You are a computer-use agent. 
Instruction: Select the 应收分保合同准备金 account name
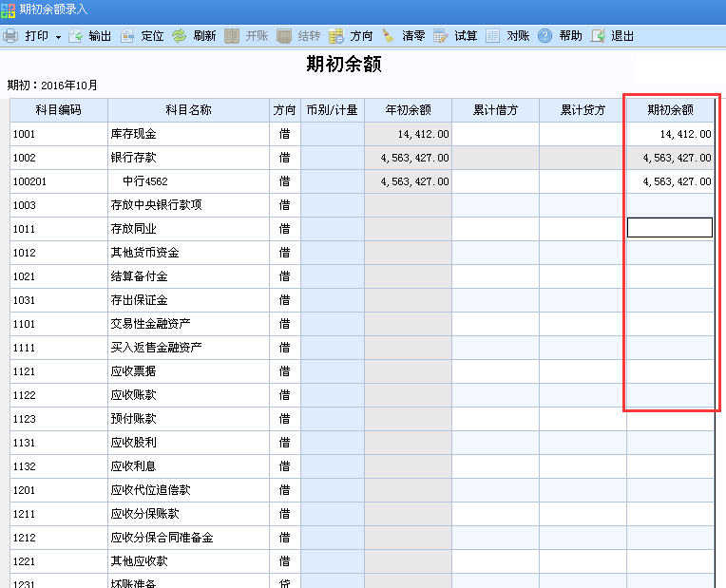pyautogui.click(x=162, y=538)
